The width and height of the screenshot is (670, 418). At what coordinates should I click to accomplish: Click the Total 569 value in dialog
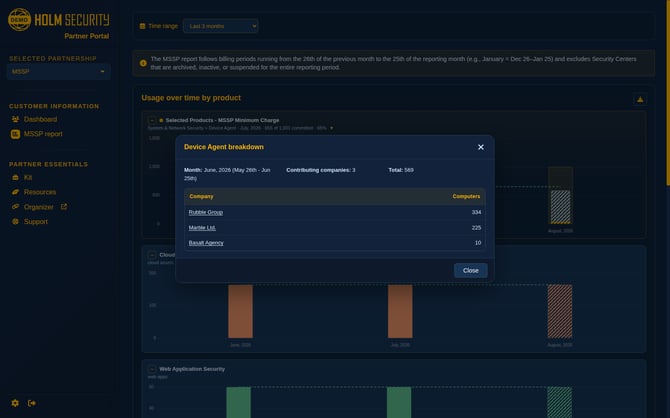point(401,170)
